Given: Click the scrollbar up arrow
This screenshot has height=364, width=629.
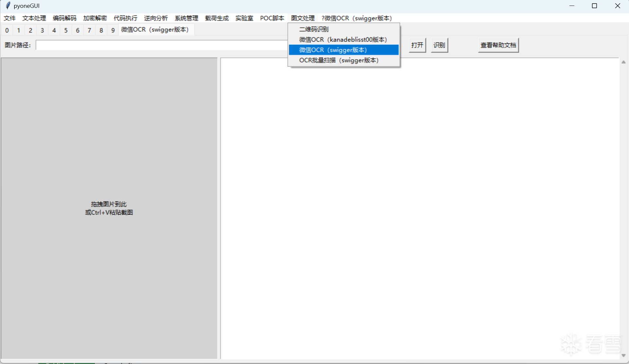Looking at the screenshot, I should click(x=623, y=62).
